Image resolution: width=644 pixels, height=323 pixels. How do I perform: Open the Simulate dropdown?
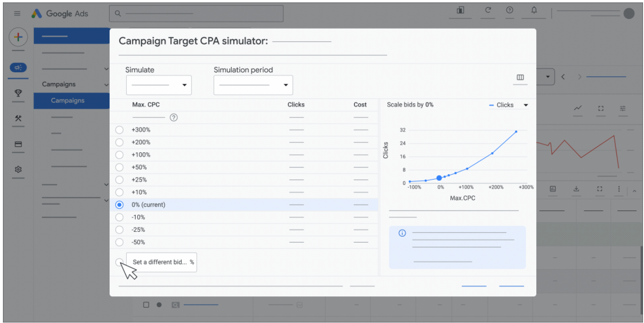coord(159,85)
